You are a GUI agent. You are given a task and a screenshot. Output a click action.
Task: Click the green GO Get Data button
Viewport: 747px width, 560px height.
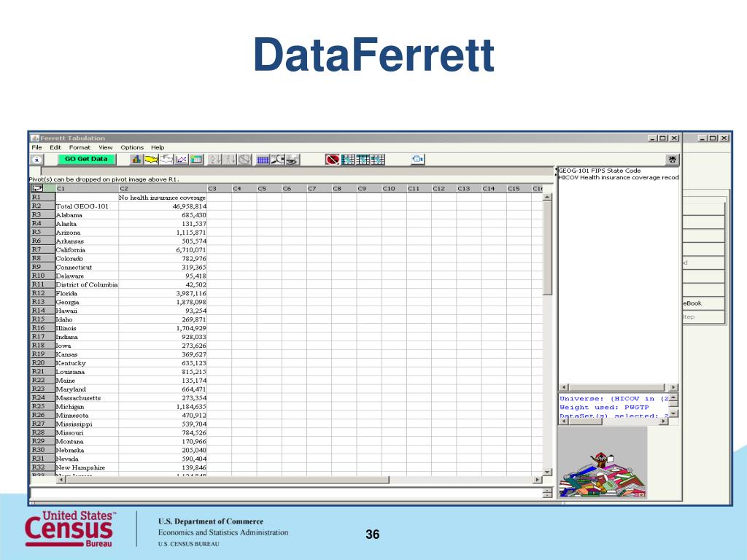pyautogui.click(x=87, y=159)
